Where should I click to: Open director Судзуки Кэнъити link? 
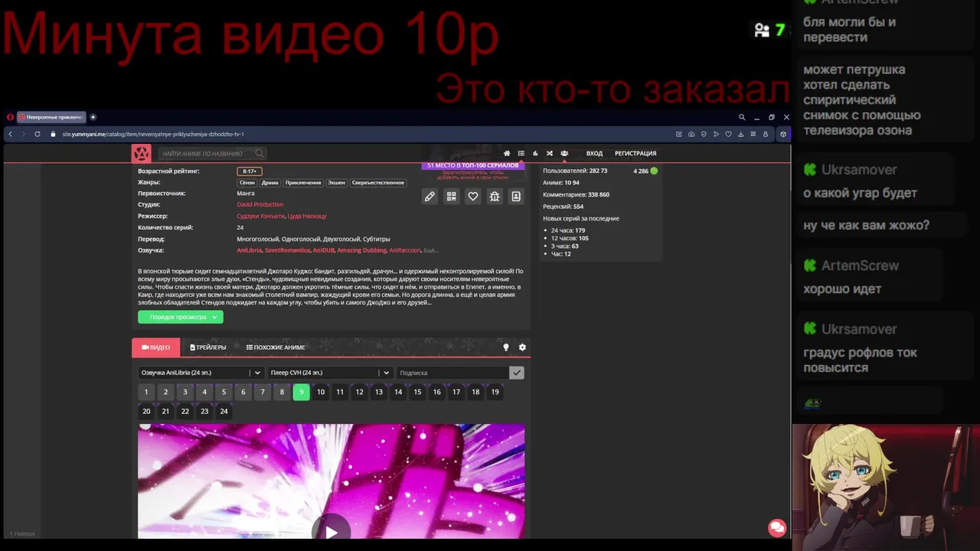(x=260, y=216)
